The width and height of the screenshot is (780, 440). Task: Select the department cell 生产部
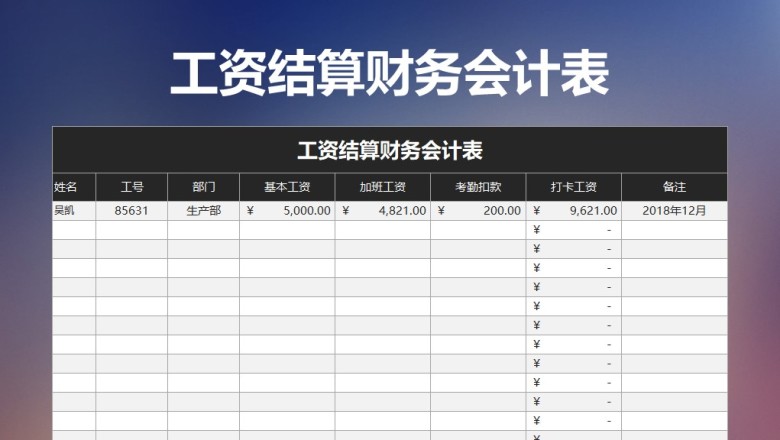pos(203,211)
